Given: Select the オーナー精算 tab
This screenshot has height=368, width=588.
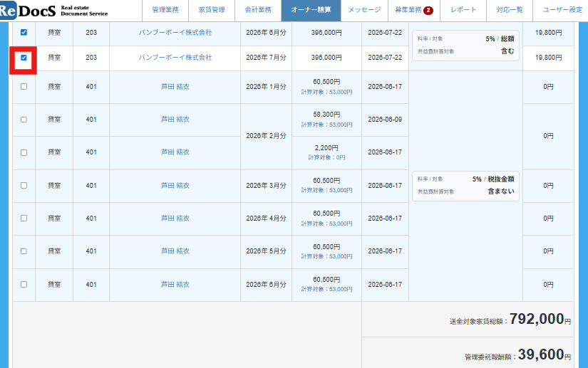Looking at the screenshot, I should point(311,10).
